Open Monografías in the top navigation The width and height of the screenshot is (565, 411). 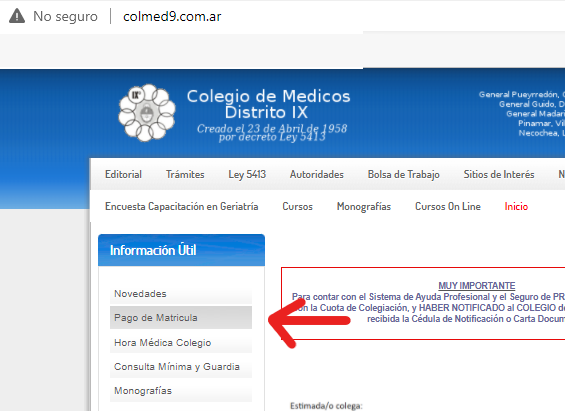coord(364,206)
